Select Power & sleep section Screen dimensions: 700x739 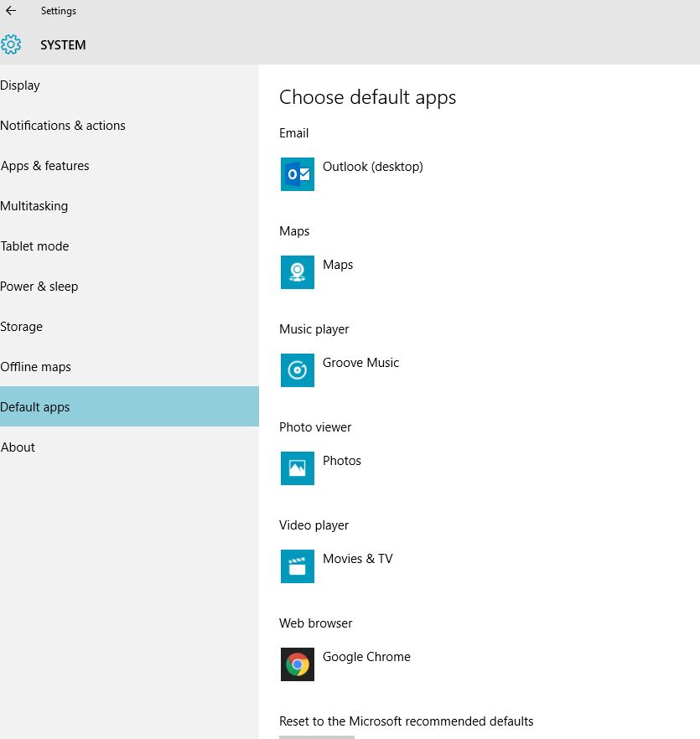(x=39, y=287)
